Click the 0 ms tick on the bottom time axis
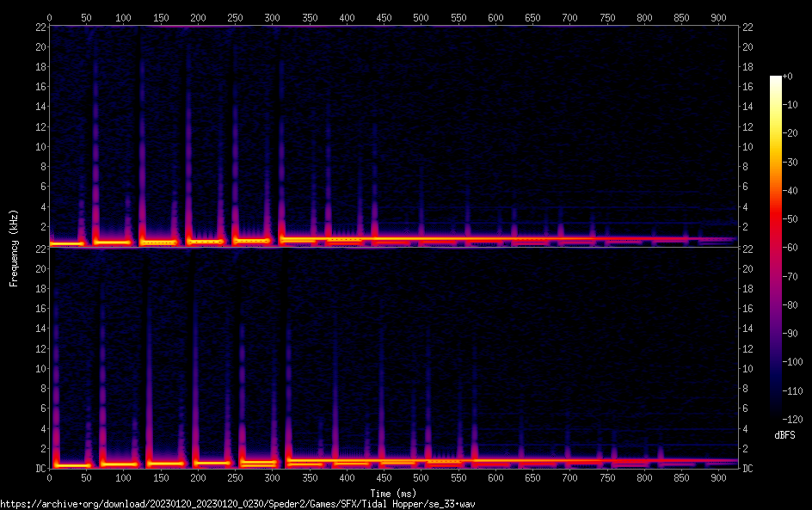 click(x=50, y=477)
